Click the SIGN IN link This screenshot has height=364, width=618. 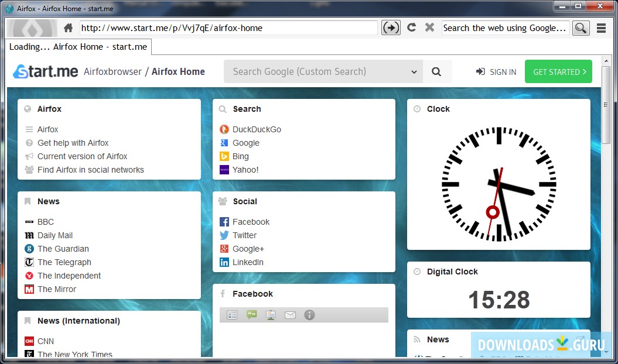[496, 72]
